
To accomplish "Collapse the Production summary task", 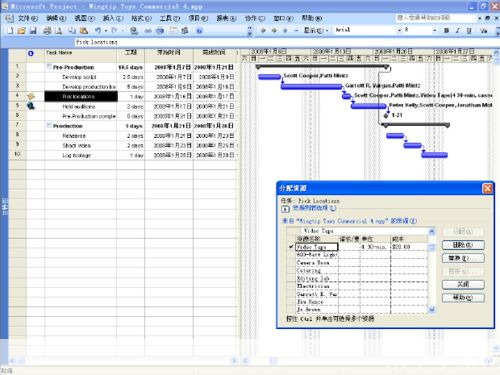I will 49,125.
